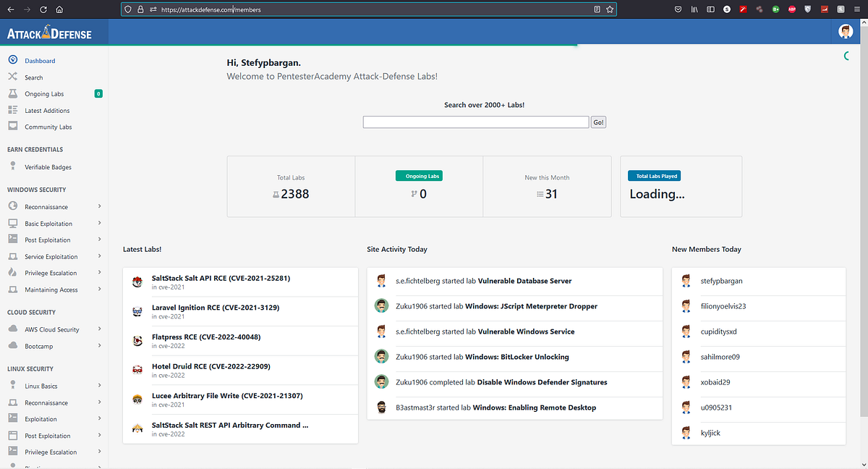
Task: Click the Latest Additions sidebar icon
Action: tap(13, 110)
